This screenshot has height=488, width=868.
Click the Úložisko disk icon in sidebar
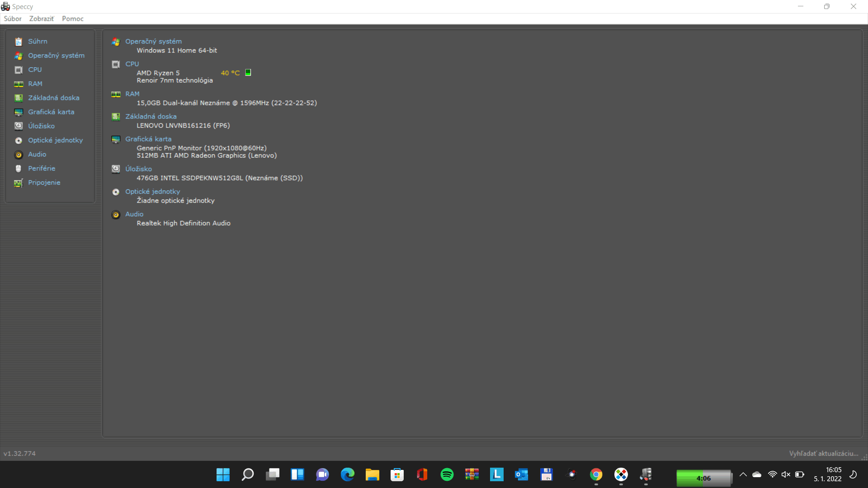(19, 126)
